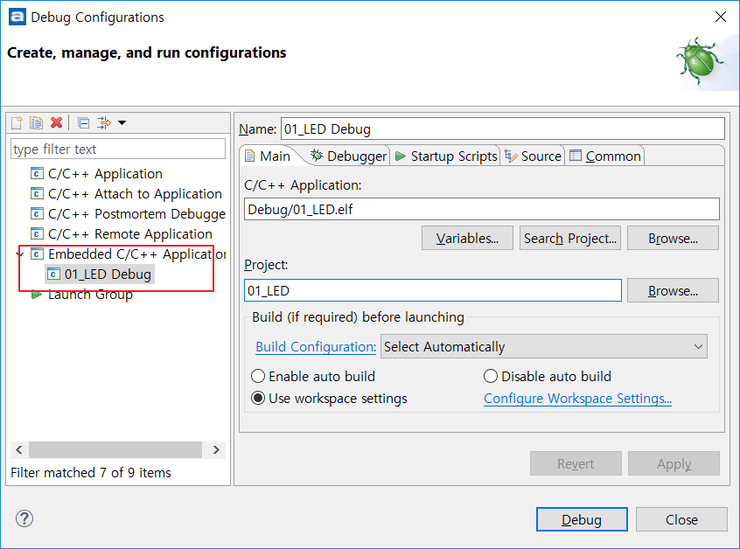
Task: Delete selected configuration with red X icon
Action: pos(57,123)
